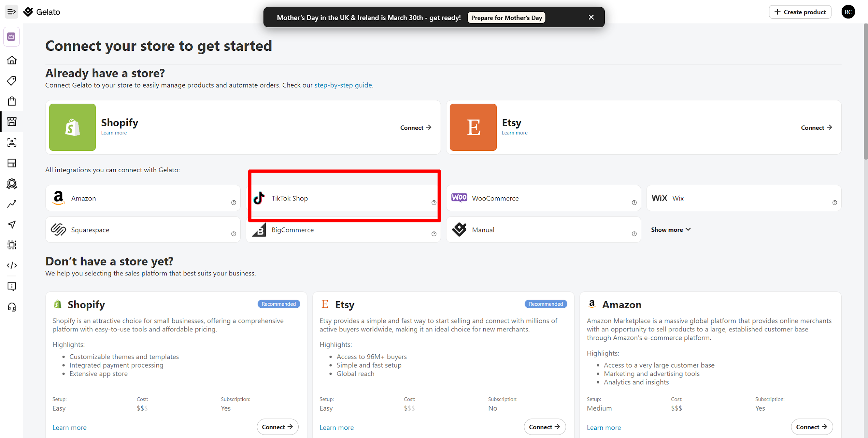Dismiss the Mother's Day notification banner
The height and width of the screenshot is (438, 868).
tap(591, 17)
